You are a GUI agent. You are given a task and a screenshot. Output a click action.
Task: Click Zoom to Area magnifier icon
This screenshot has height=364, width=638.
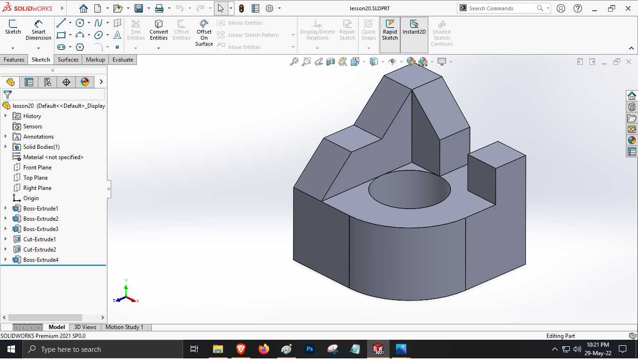(306, 62)
